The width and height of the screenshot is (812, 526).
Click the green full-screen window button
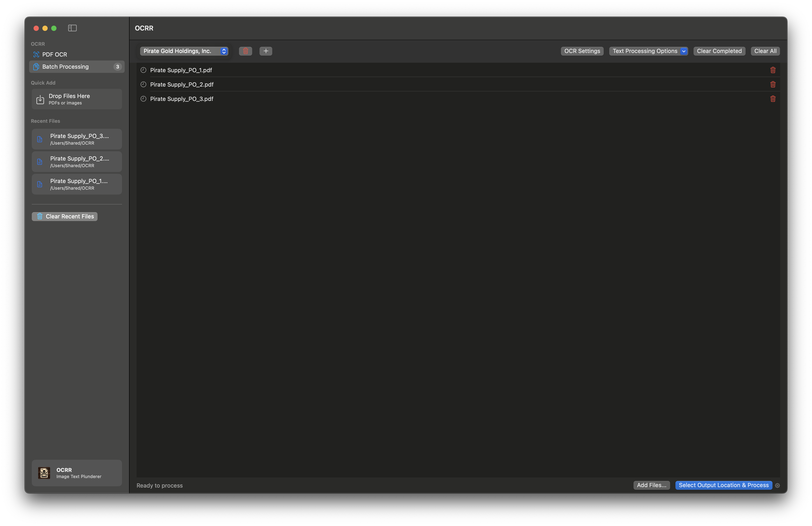click(x=54, y=28)
